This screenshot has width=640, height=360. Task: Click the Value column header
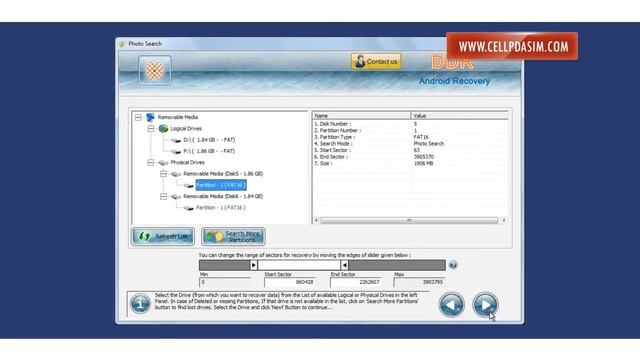point(460,116)
